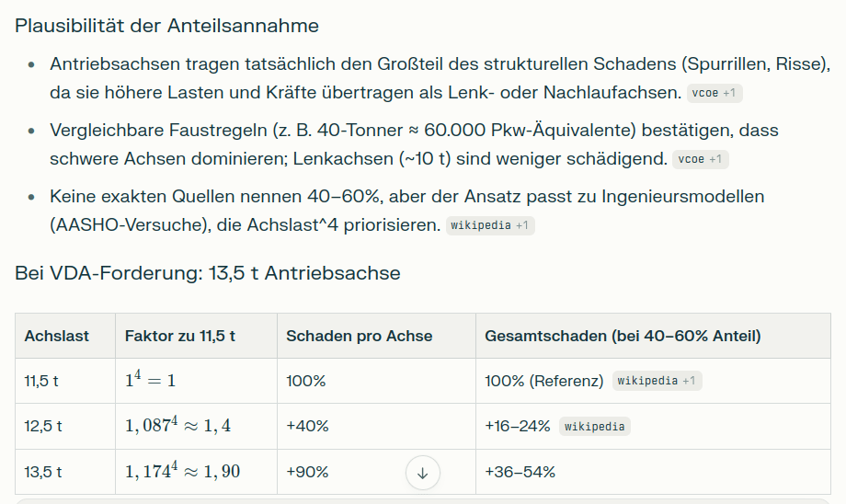Open the wikipedia citation after "Achslast^4 priorisieren"
The height and width of the screenshot is (504, 846).
489,225
